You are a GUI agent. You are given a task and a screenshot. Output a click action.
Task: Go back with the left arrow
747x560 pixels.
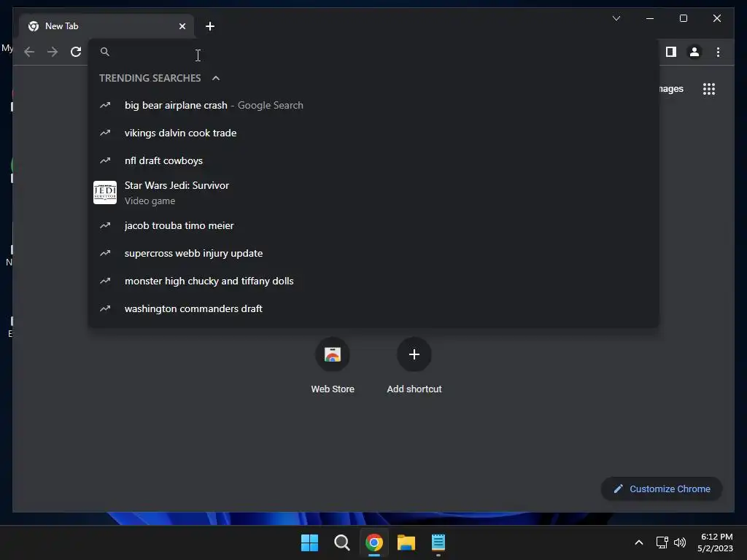29,52
